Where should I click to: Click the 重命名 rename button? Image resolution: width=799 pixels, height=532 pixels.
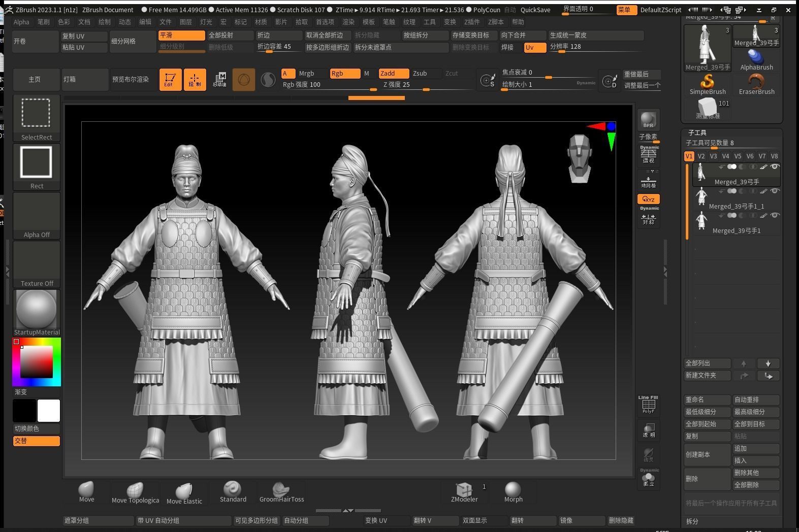point(708,400)
